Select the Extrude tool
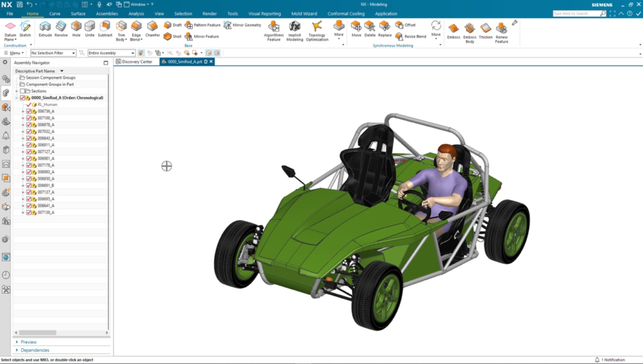 45,29
